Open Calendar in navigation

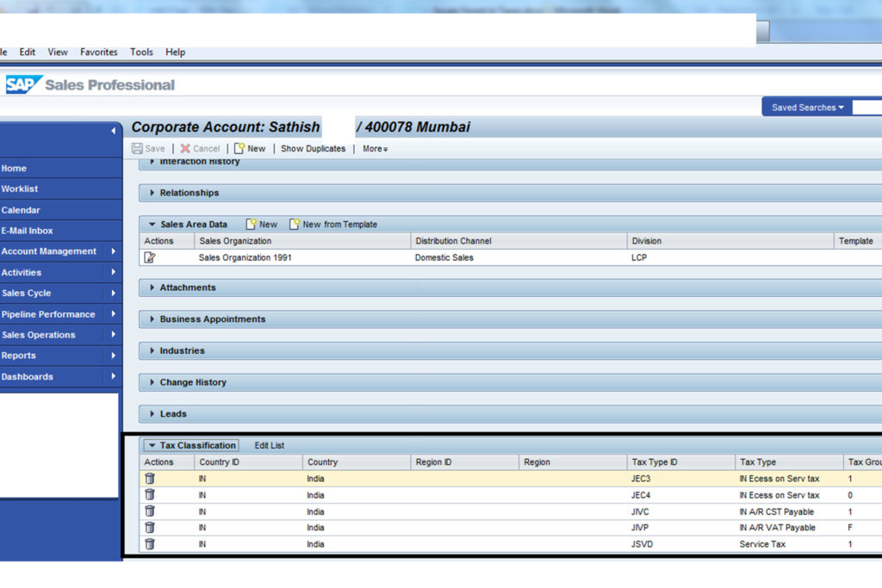tap(21, 210)
